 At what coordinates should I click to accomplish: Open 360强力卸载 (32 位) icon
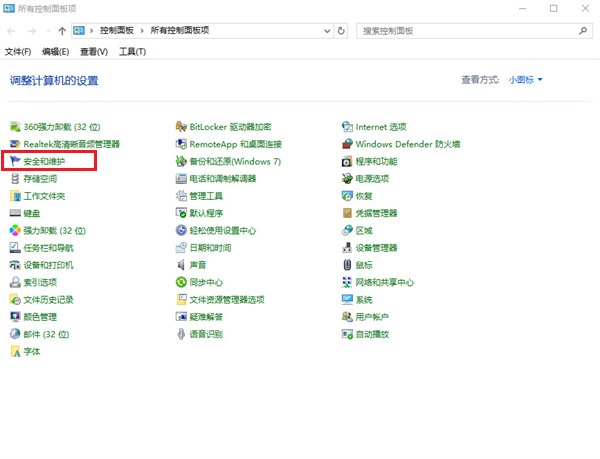15,127
